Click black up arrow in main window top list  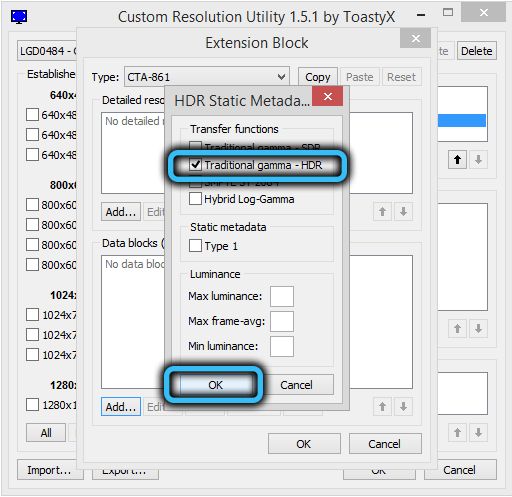click(x=457, y=160)
